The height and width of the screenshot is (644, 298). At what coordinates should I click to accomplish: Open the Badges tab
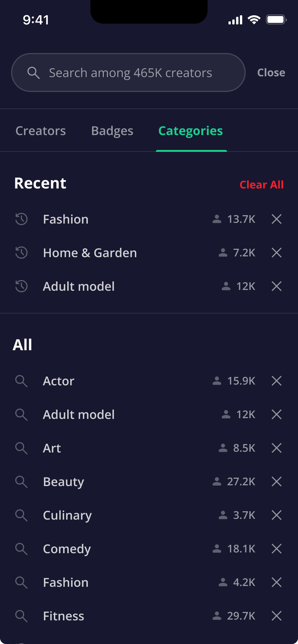coord(112,131)
